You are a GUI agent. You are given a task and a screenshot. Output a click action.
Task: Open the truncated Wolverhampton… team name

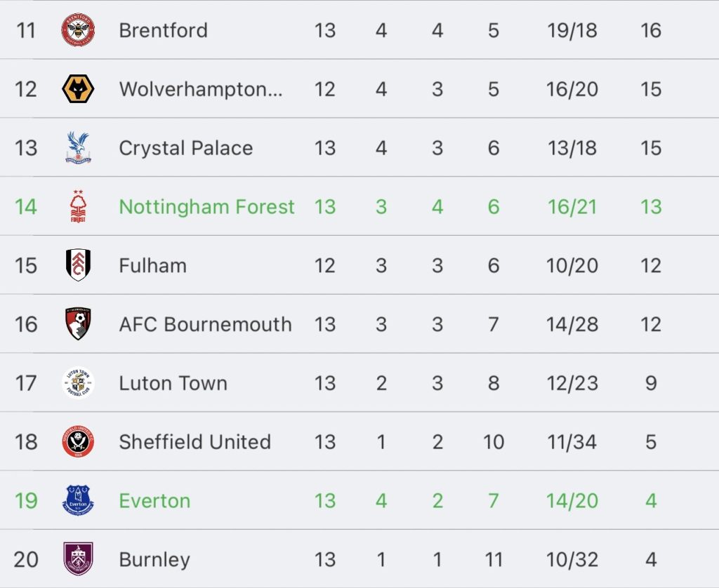point(201,89)
